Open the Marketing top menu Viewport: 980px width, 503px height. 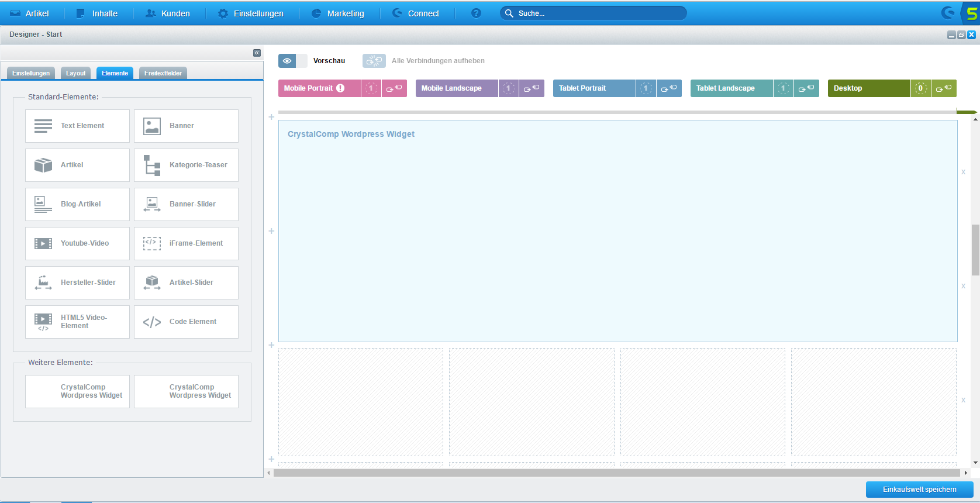(338, 13)
